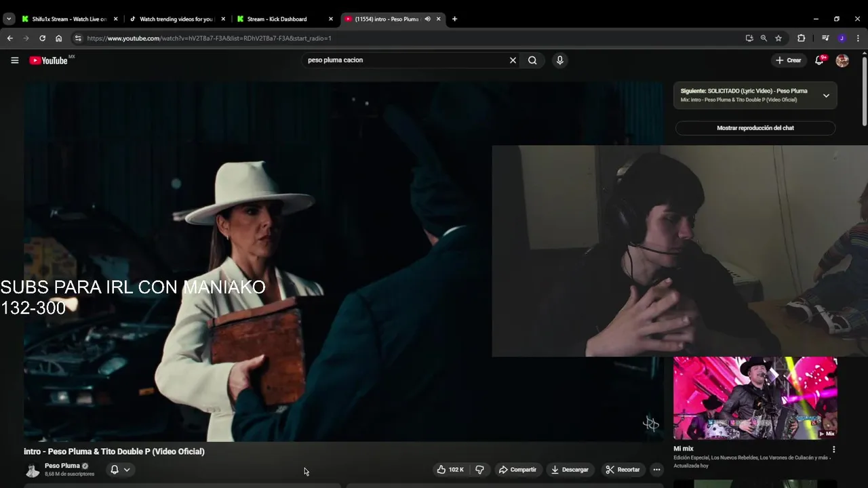Open the zoom magnifier in address bar

[x=764, y=39]
